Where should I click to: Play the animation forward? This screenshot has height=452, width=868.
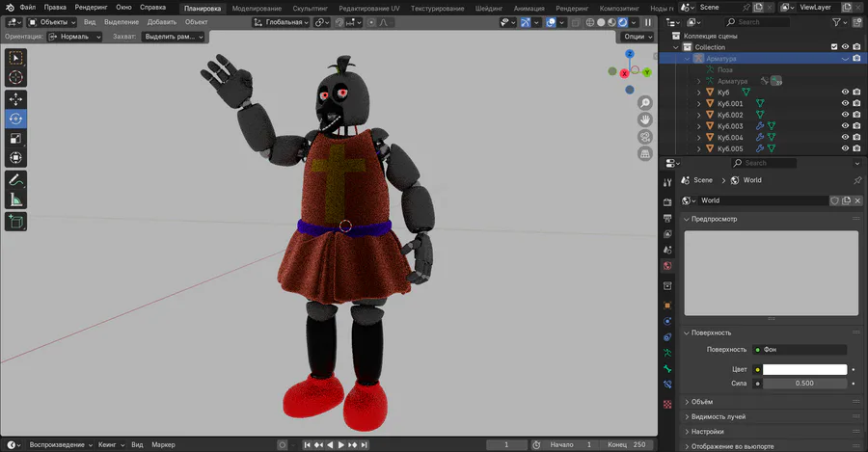click(341, 445)
